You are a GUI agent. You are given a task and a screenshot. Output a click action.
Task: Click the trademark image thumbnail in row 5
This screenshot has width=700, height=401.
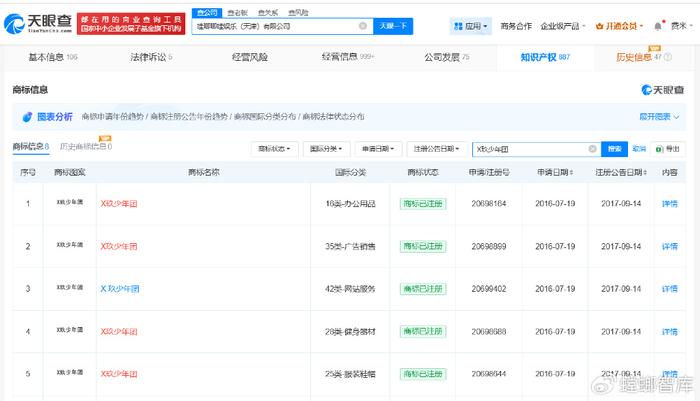(70, 372)
